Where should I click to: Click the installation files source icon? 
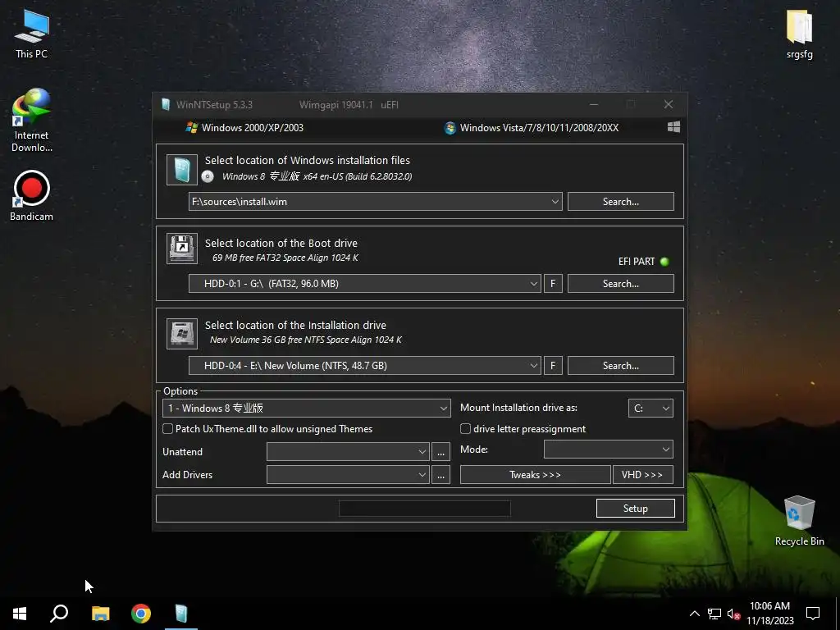pyautogui.click(x=181, y=170)
